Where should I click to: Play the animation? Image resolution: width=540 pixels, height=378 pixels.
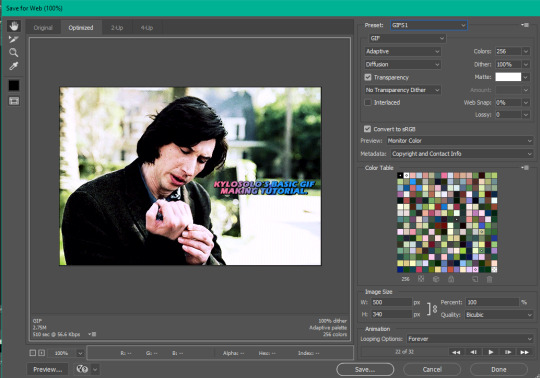click(x=491, y=352)
